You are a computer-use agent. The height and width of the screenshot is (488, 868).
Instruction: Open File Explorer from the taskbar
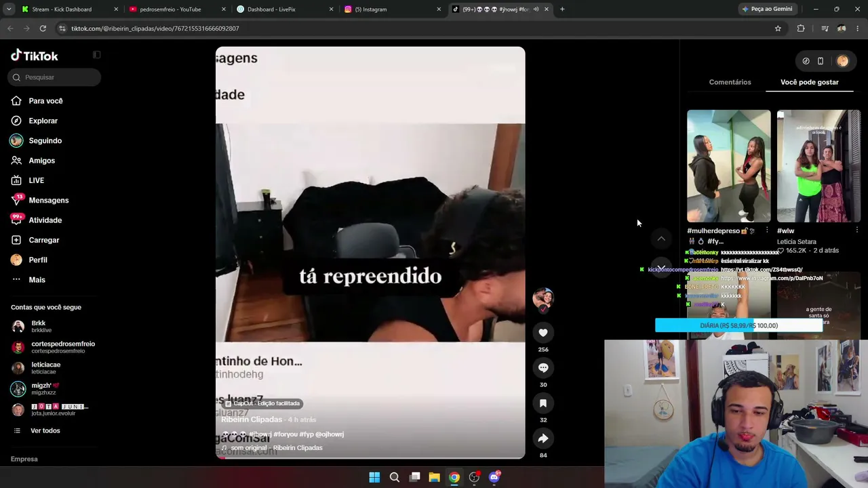(434, 477)
